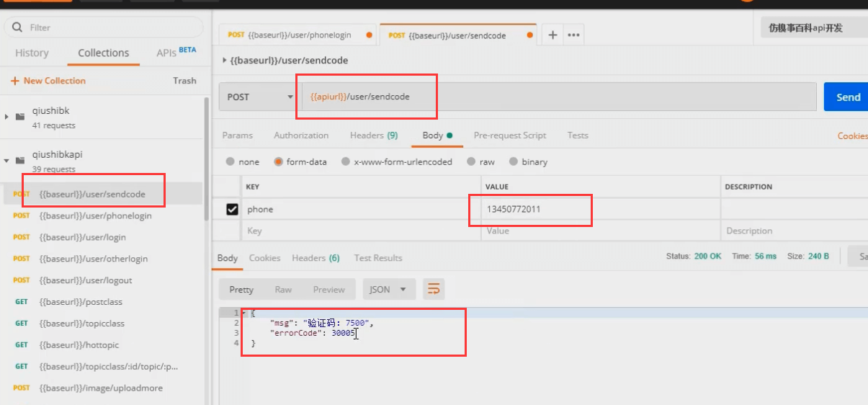The height and width of the screenshot is (405, 868).
Task: Click the Cookies link at right
Action: click(x=852, y=135)
